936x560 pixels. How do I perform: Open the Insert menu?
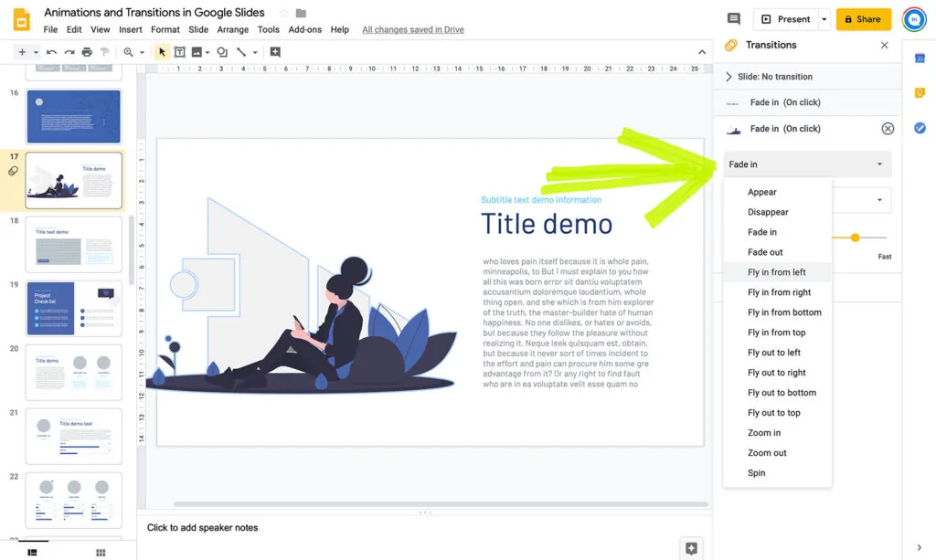[130, 29]
